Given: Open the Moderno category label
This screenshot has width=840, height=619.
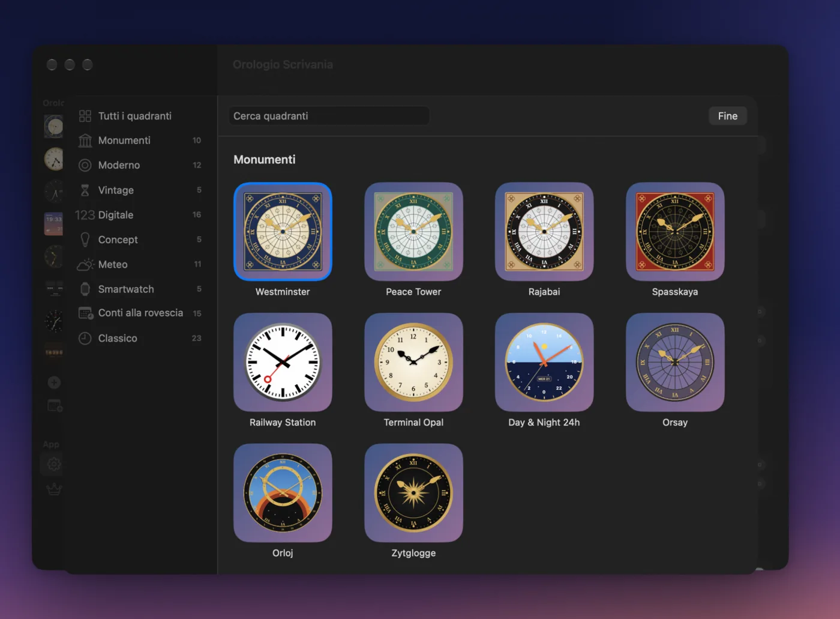Looking at the screenshot, I should click(x=119, y=165).
